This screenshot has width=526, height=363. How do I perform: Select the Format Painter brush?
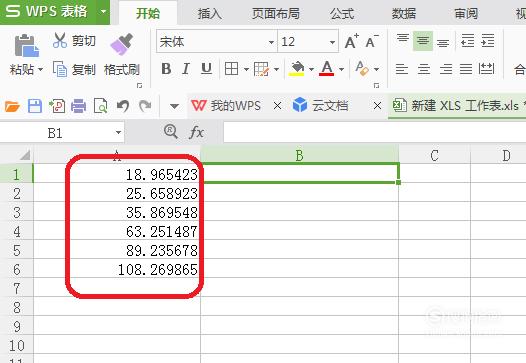coord(121,44)
